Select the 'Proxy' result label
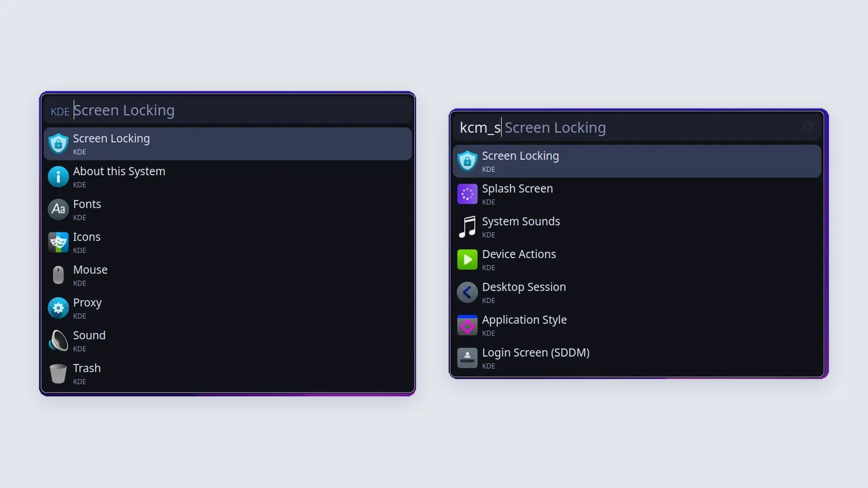This screenshot has width=868, height=488. [x=87, y=303]
